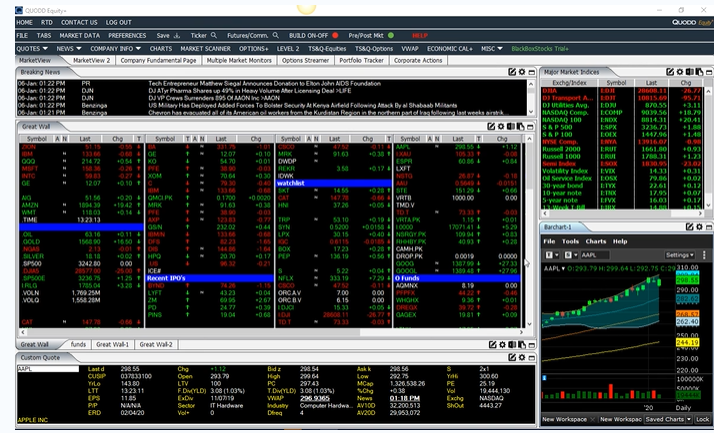Screen dimensions: 714x433
Task: Open the chart S dropdown in Barchart
Action: (571, 255)
